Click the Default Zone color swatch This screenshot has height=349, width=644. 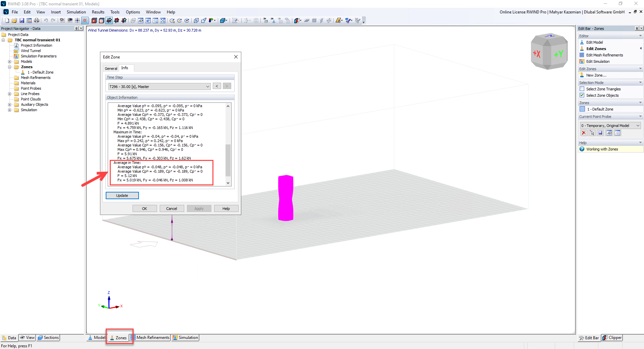pyautogui.click(x=582, y=109)
